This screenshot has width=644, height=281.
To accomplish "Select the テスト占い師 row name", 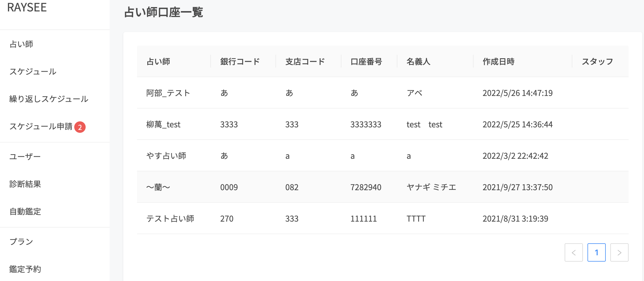I will [x=170, y=218].
